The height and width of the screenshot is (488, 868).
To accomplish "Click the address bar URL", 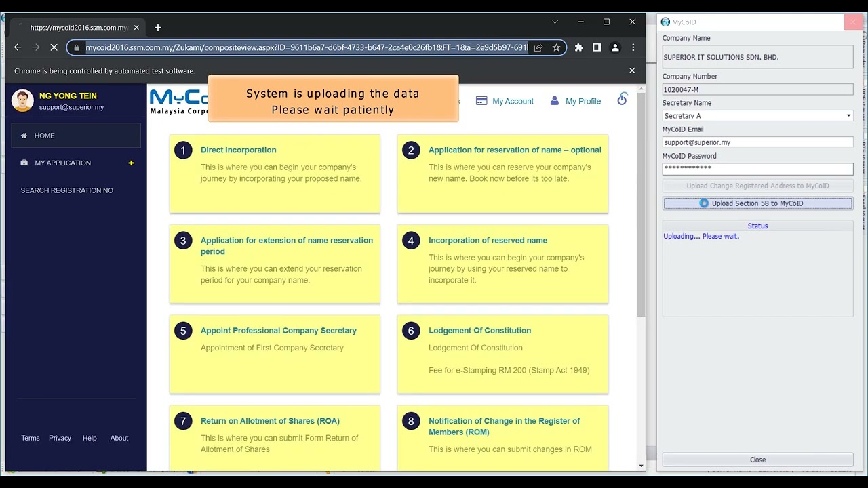I will point(307,47).
